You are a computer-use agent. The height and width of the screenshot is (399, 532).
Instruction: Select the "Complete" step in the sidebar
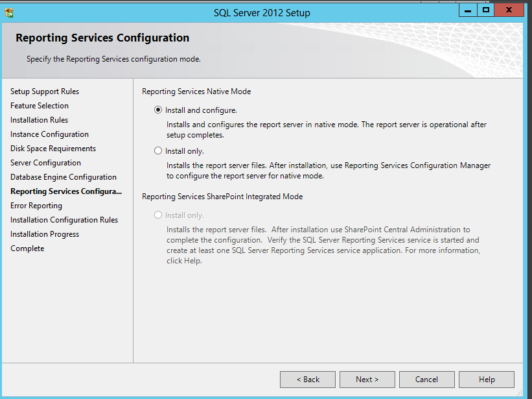pyautogui.click(x=27, y=248)
